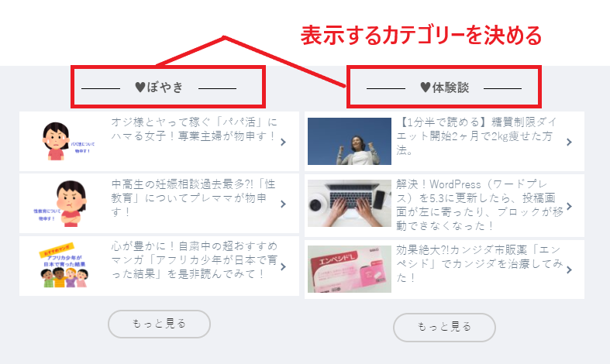The width and height of the screenshot is (610, 364).
Task: Click the chevron on the WordPress 5.3 article
Action: tap(569, 206)
